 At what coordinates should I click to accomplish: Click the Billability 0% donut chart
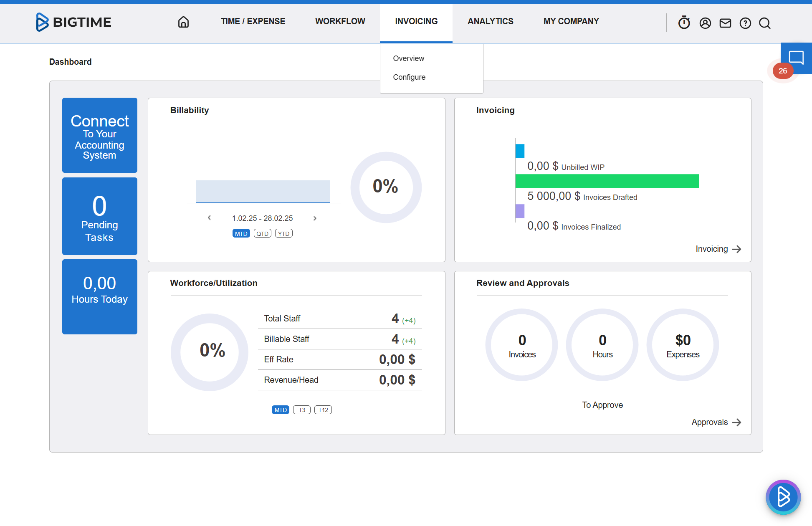pyautogui.click(x=386, y=187)
